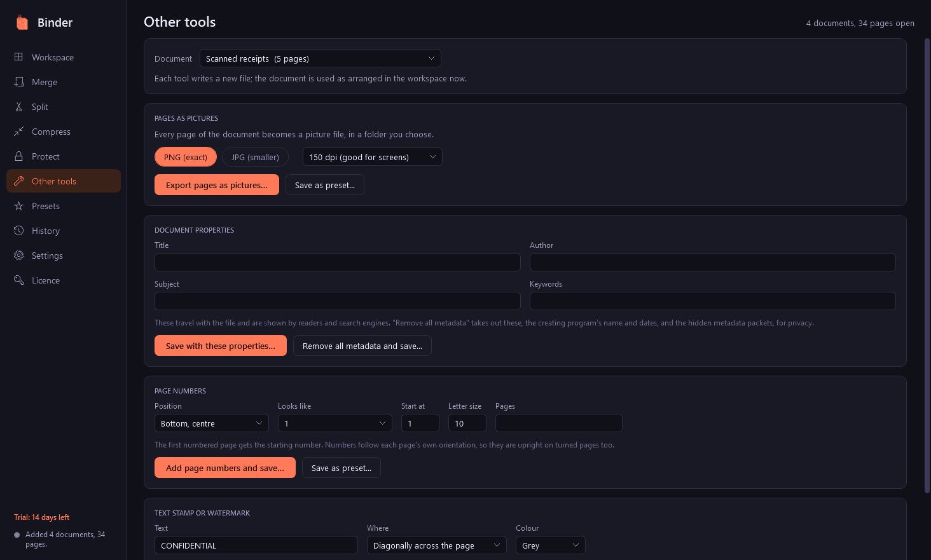Click the Start at number field

pyautogui.click(x=420, y=423)
